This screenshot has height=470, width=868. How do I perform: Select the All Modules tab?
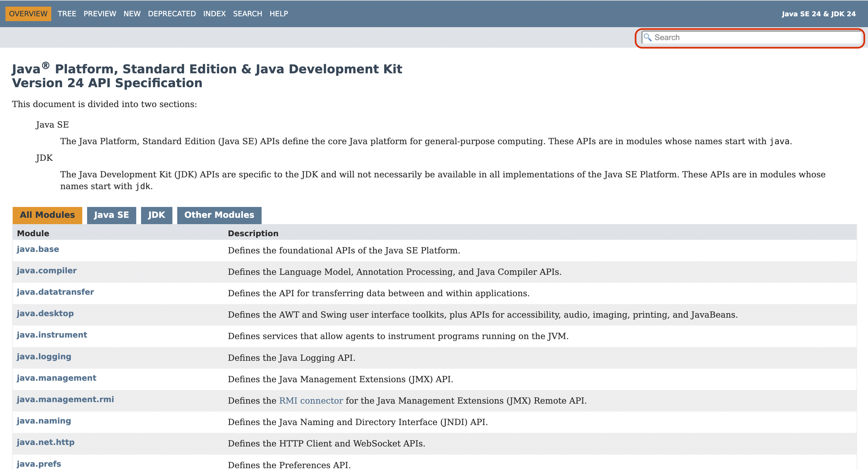pyautogui.click(x=47, y=215)
